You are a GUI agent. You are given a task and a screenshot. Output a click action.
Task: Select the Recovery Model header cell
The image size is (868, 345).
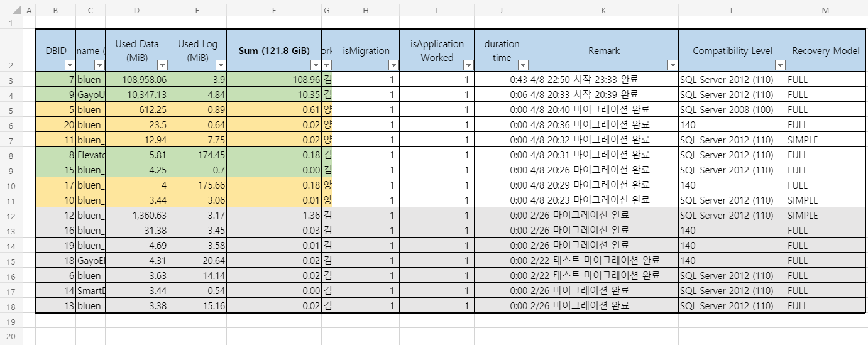pyautogui.click(x=826, y=51)
